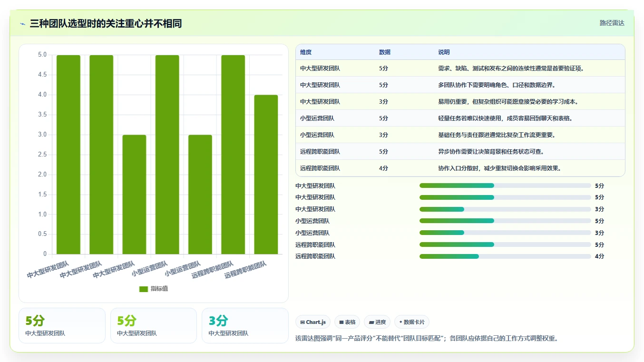Viewport: 644px width, 362px height.
Task: Click the lightning icon beside the page title
Action: coord(22,24)
